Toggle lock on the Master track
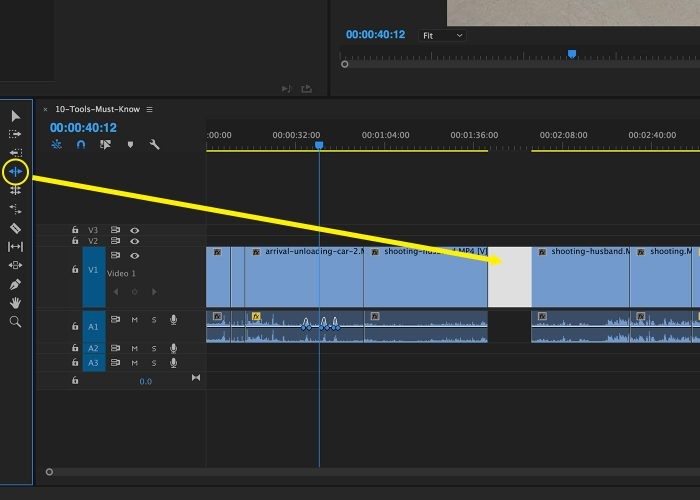The image size is (700, 500). [75, 380]
